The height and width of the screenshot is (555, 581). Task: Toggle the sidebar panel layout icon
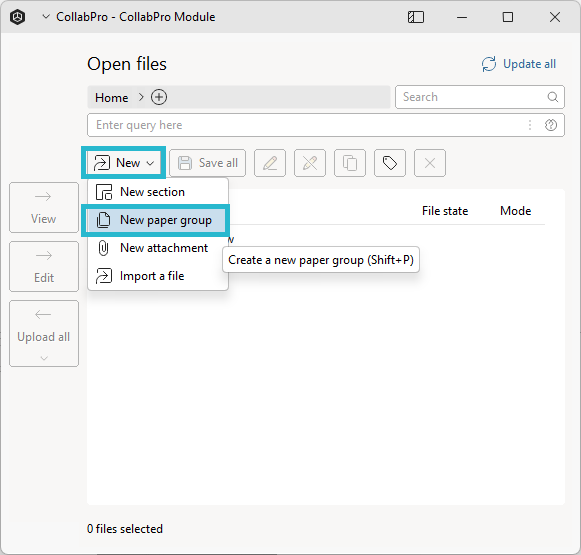[416, 17]
